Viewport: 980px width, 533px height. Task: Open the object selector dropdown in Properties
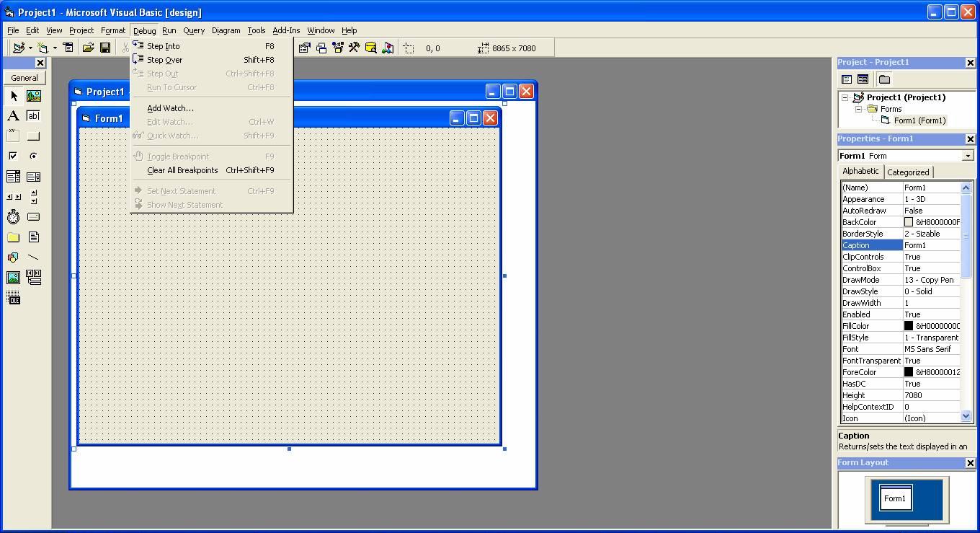[969, 155]
